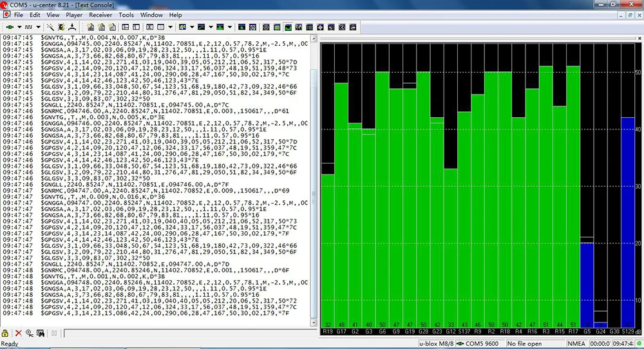Expand the map view dropdown arrow
This screenshot has height=349, width=644.
[x=192, y=27]
